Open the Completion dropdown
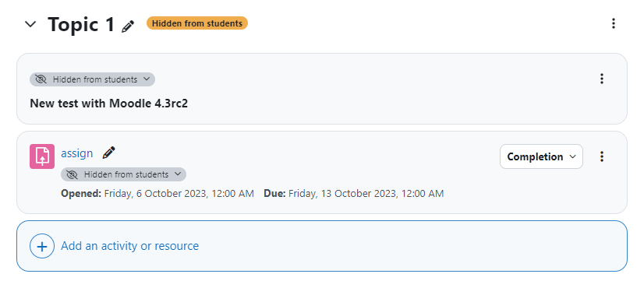Screen dimensions: 644x288 point(541,156)
